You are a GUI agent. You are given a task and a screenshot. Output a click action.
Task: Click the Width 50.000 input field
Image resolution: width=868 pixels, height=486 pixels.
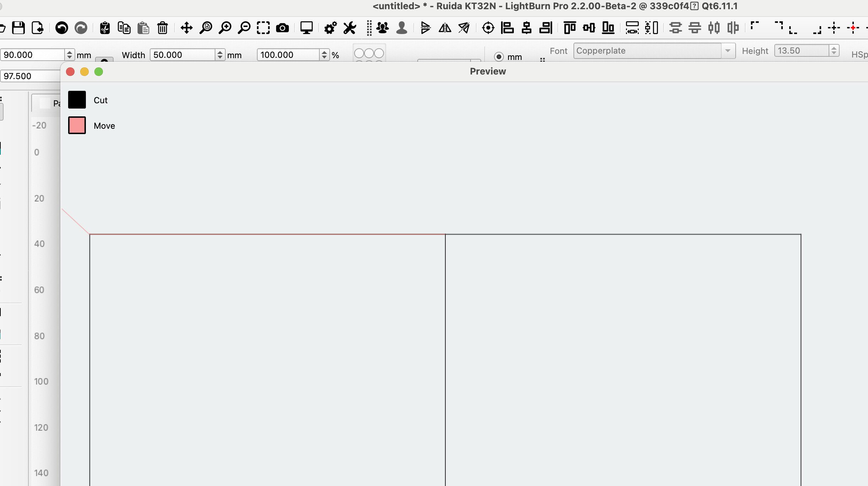point(183,55)
